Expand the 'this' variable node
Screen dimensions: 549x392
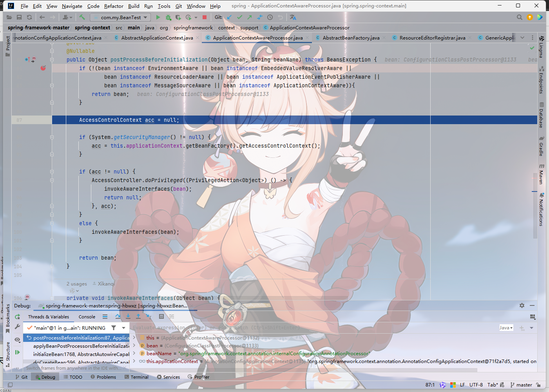(134, 338)
